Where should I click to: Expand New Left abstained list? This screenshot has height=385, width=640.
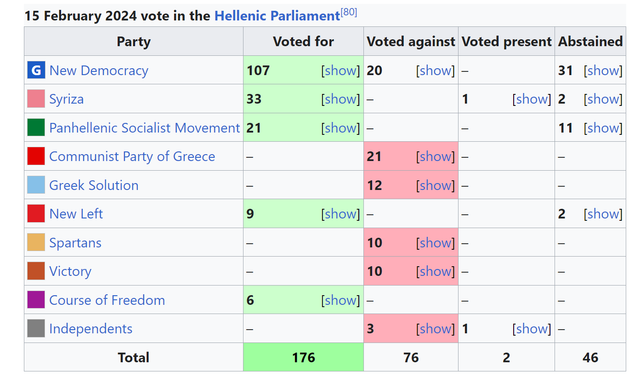coord(603,214)
